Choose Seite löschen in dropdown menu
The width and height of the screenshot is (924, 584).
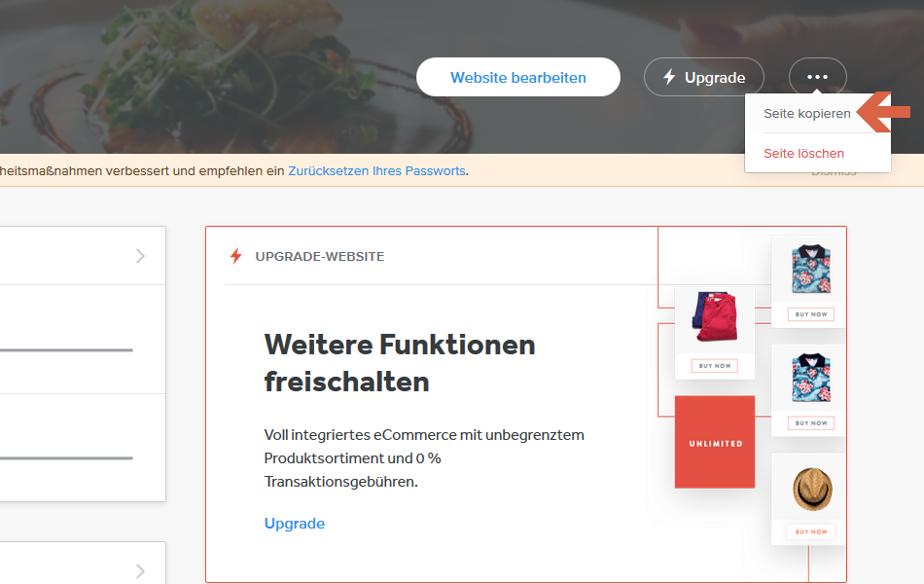point(803,154)
